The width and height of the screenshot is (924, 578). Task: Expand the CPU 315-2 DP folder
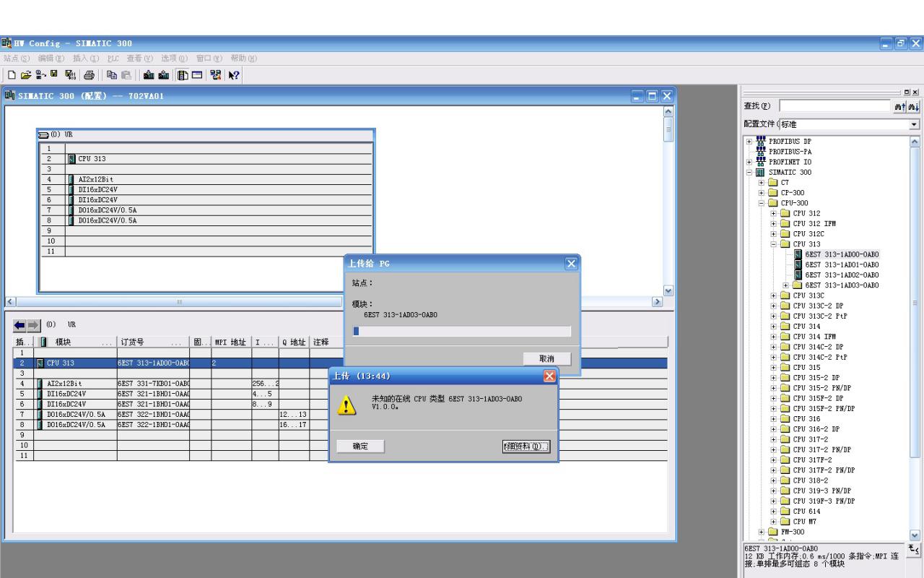tap(775, 377)
